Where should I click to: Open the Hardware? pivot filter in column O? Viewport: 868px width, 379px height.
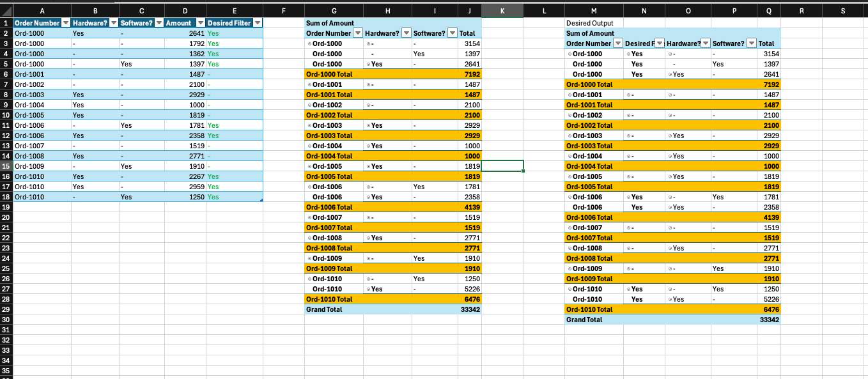point(706,43)
